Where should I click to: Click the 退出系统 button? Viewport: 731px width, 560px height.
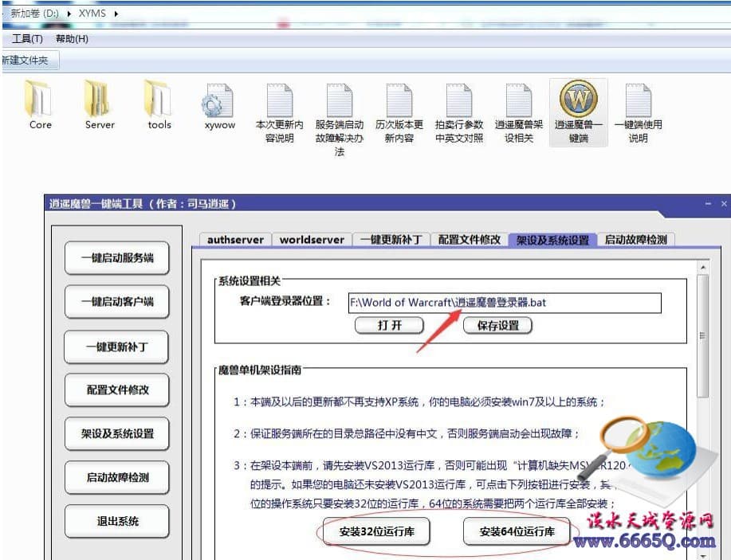[x=117, y=521]
